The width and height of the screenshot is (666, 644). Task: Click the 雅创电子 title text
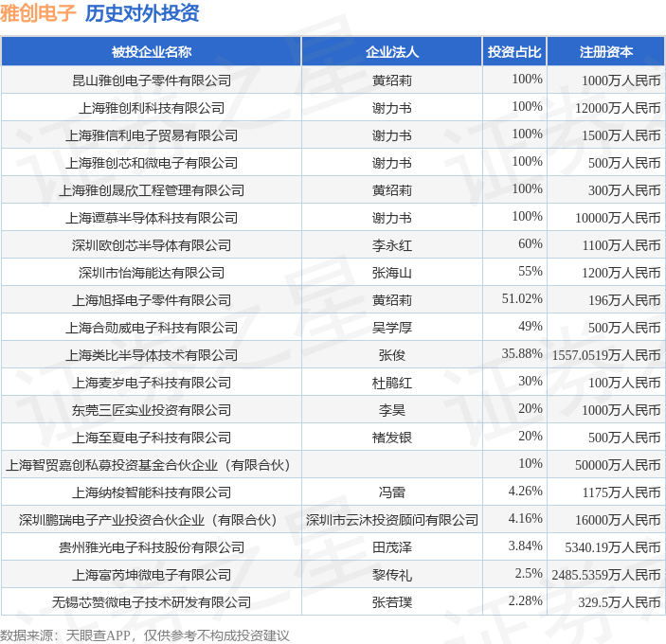[x=38, y=13]
